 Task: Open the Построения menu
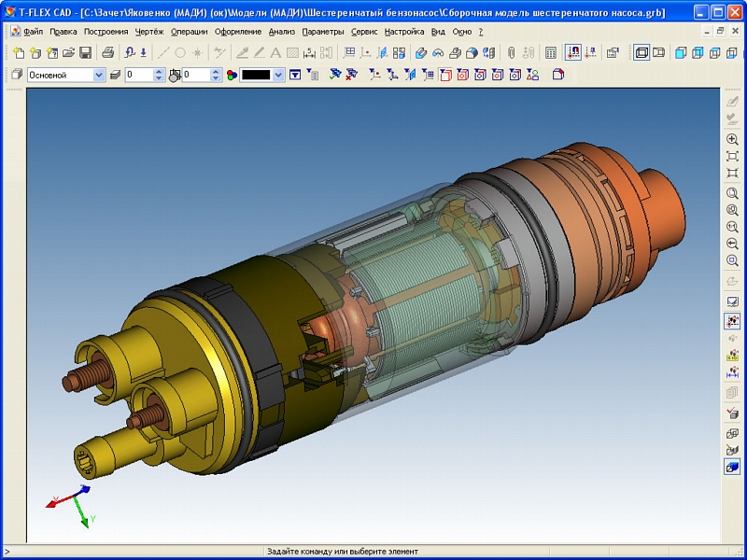tap(106, 32)
